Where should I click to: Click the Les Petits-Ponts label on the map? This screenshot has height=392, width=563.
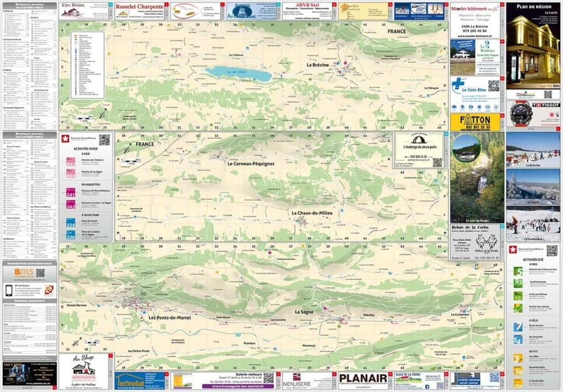139,351
